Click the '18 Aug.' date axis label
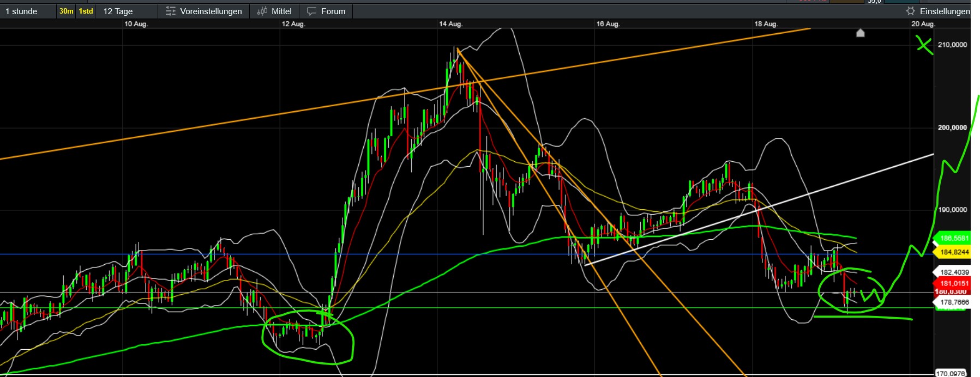 pos(766,24)
